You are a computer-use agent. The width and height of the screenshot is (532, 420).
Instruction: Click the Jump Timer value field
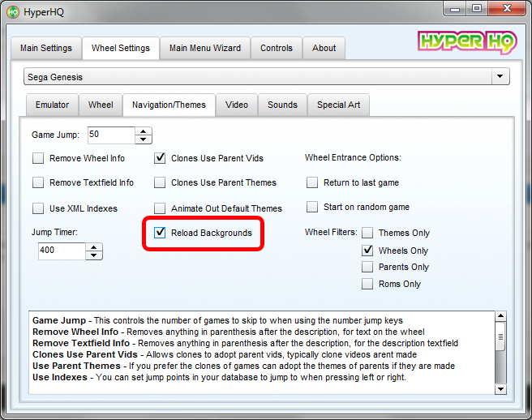(62, 251)
